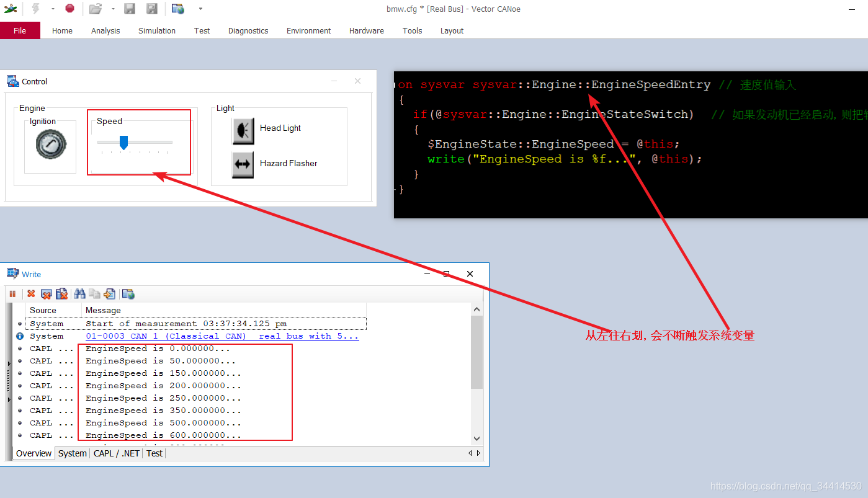
Task: Click the floppy with red X icon in Write toolbar
Action: coord(62,294)
